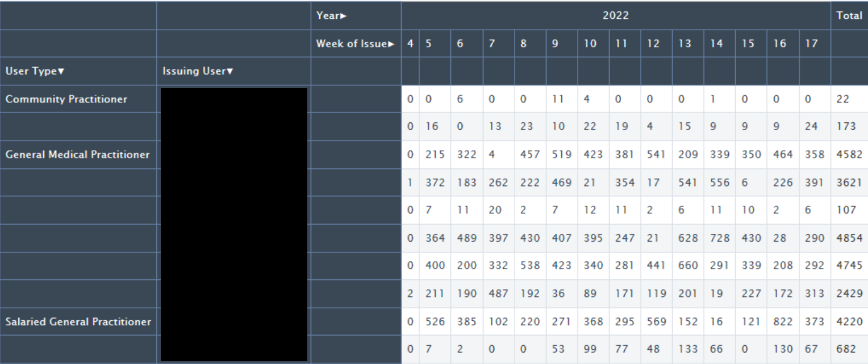The width and height of the screenshot is (868, 364).
Task: Click the total cell showing 107
Action: click(849, 210)
